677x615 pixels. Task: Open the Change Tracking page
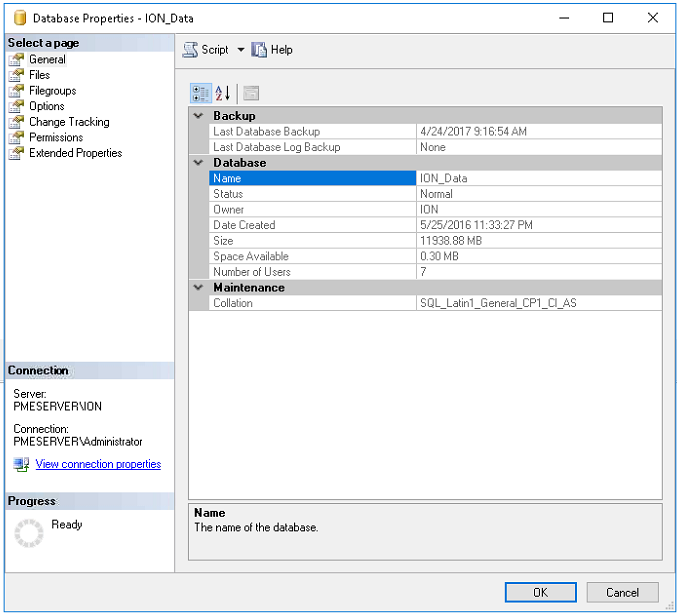click(69, 122)
